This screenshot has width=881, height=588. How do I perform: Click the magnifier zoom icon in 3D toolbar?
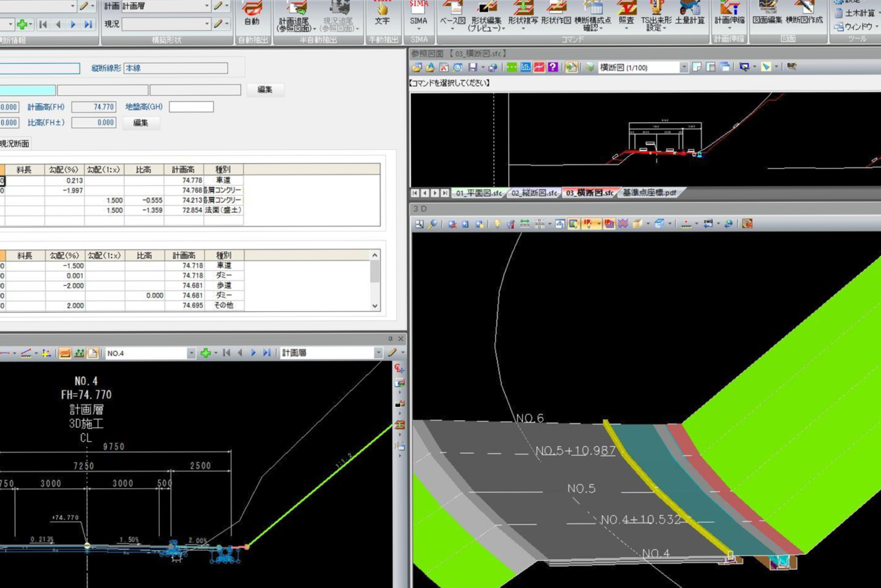point(433,224)
